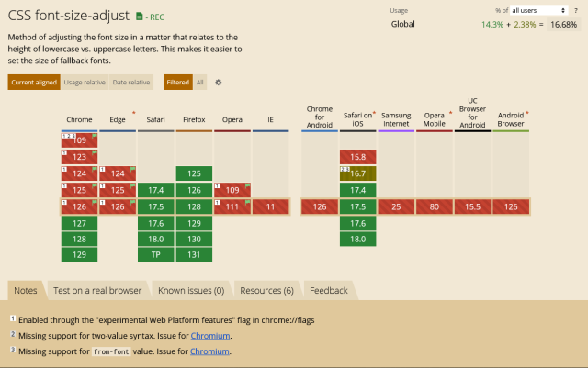Image resolution: width=588 pixels, height=368 pixels.
Task: Select Current aligned view
Action: click(34, 83)
